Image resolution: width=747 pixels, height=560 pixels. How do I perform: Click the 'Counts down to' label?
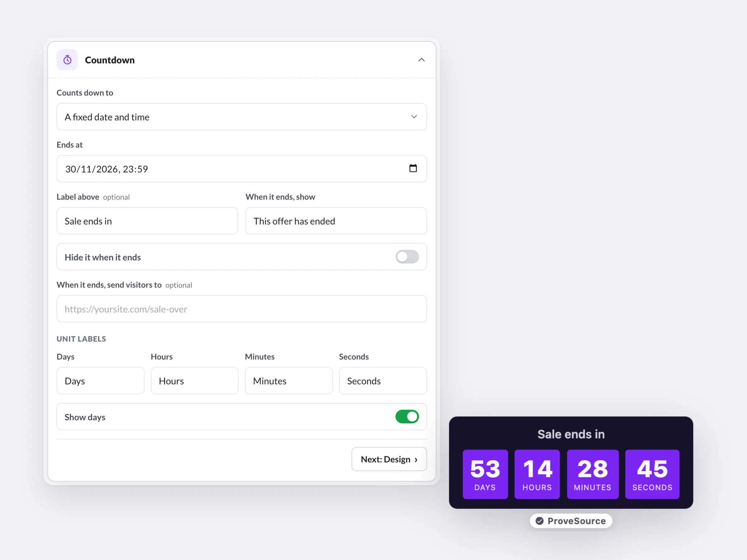[85, 93]
